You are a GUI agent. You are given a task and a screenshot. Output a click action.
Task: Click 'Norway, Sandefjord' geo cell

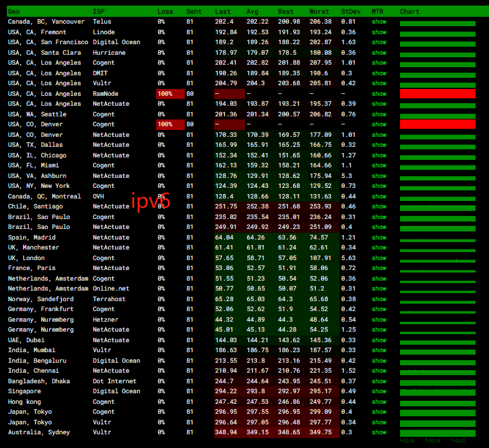coord(41,299)
